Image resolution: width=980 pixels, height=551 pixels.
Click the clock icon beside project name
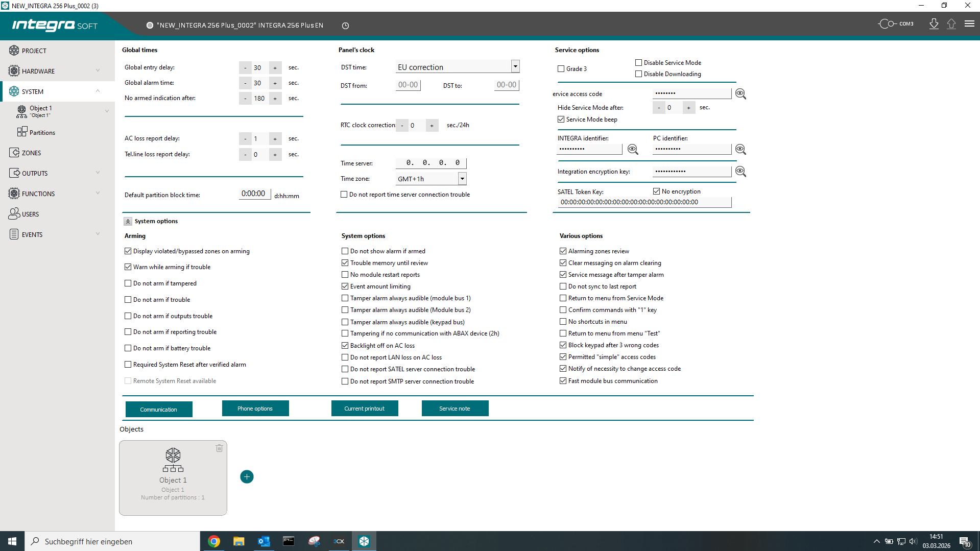[x=345, y=26]
